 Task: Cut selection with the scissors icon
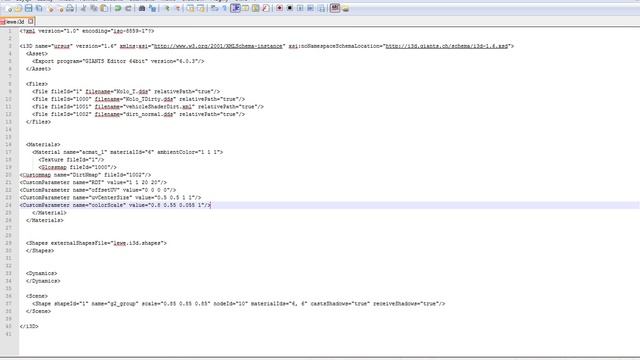83,9
